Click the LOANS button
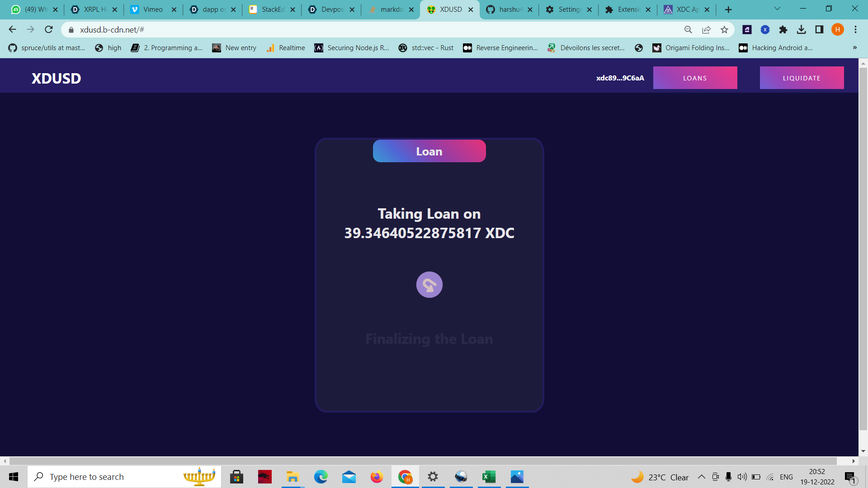The image size is (868, 488). coord(695,78)
